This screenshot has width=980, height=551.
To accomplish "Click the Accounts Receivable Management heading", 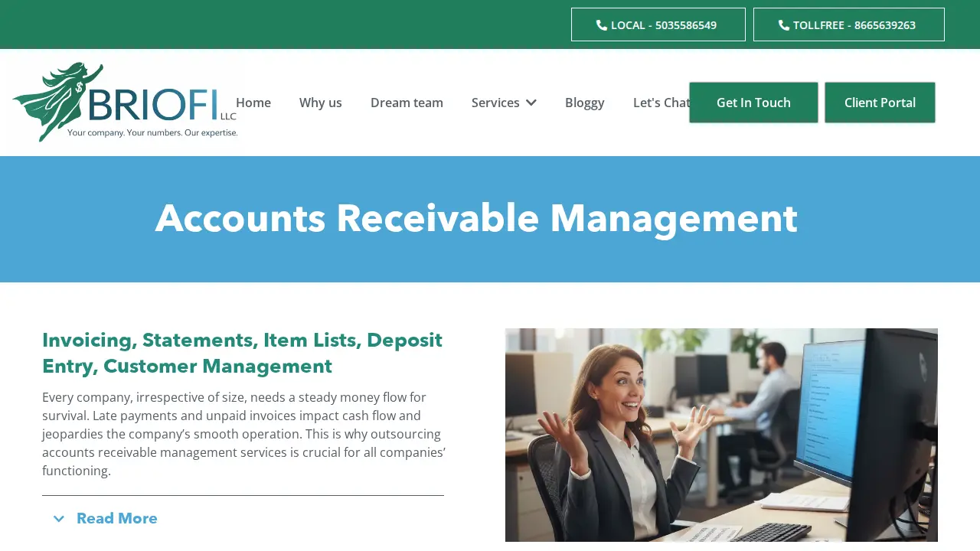I will pos(476,219).
